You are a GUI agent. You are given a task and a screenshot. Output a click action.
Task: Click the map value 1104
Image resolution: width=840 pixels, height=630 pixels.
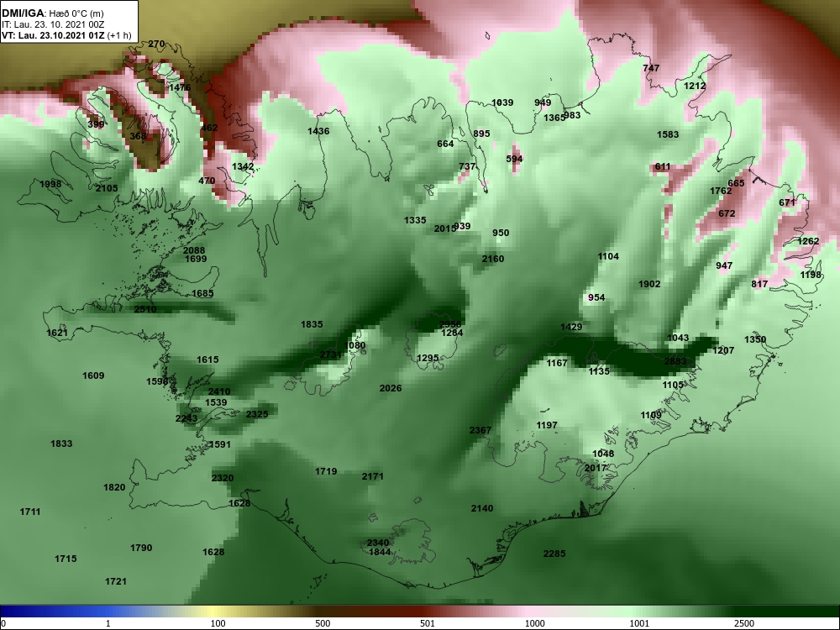click(608, 256)
